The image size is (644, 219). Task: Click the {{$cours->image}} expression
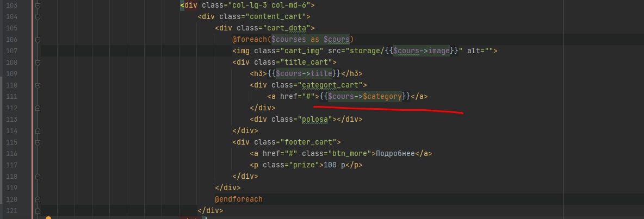click(x=421, y=51)
